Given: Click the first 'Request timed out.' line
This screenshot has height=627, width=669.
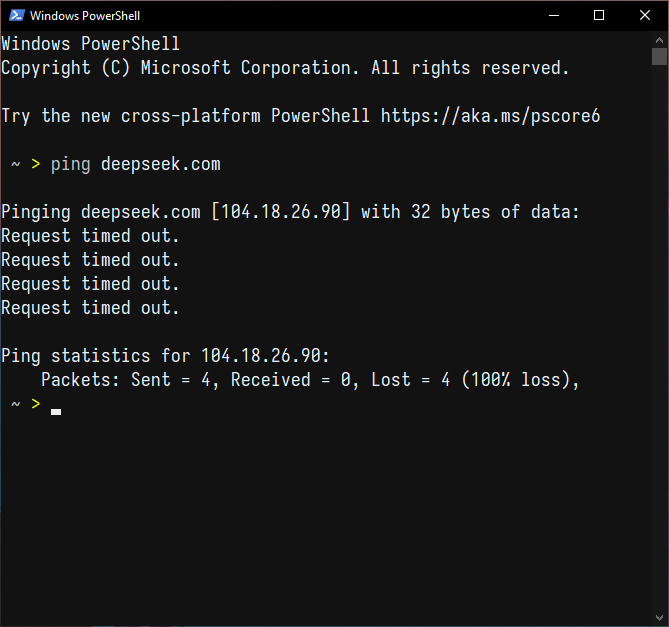Looking at the screenshot, I should [x=90, y=236].
